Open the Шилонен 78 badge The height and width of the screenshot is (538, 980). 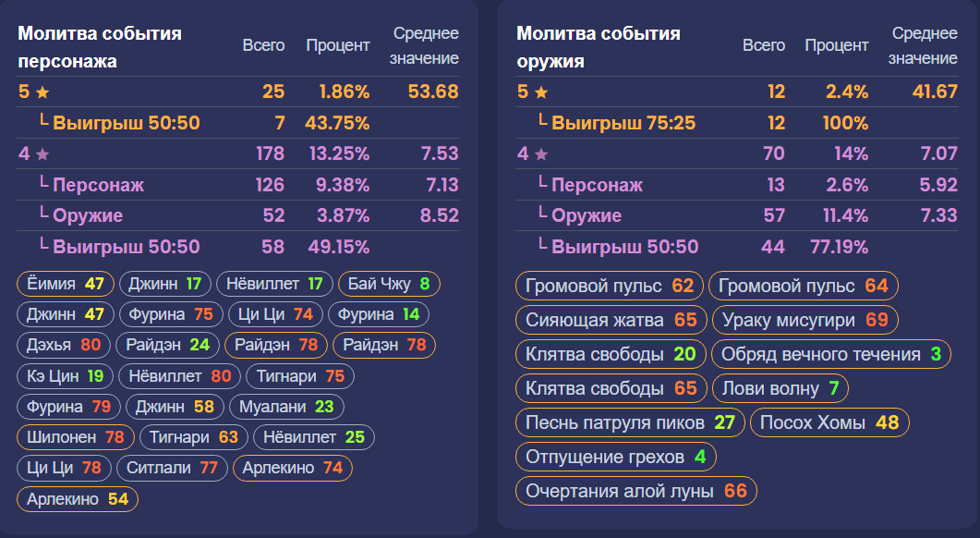(x=76, y=437)
